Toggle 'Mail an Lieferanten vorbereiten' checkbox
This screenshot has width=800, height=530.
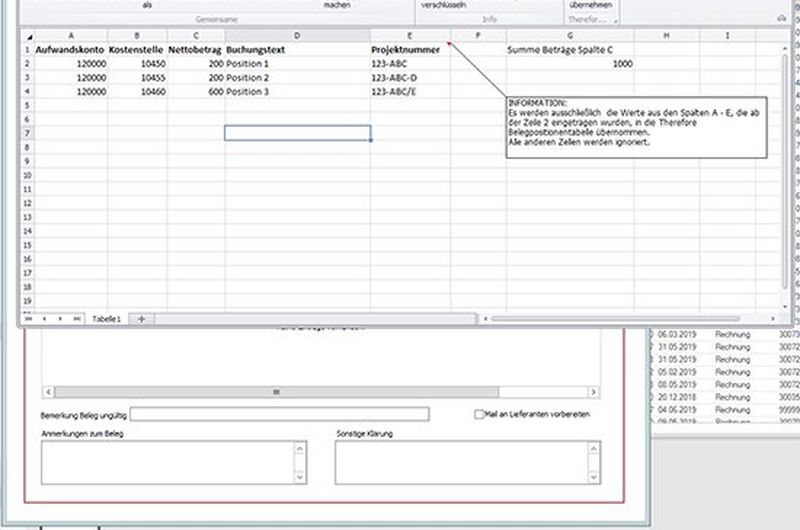[479, 414]
